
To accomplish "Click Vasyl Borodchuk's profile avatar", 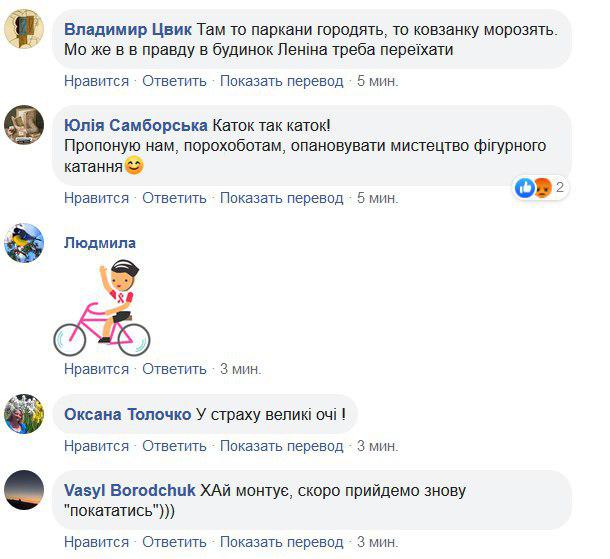I will 24,490.
